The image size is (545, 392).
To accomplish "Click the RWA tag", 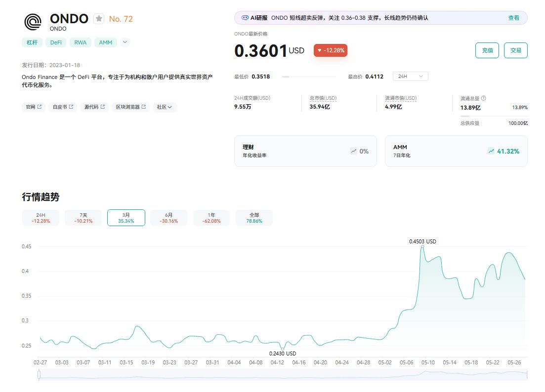I will click(80, 42).
